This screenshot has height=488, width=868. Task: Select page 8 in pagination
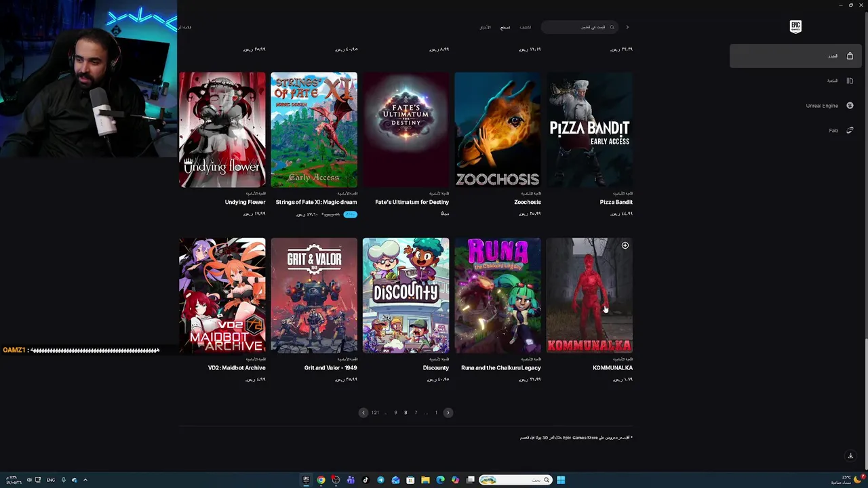(x=406, y=413)
